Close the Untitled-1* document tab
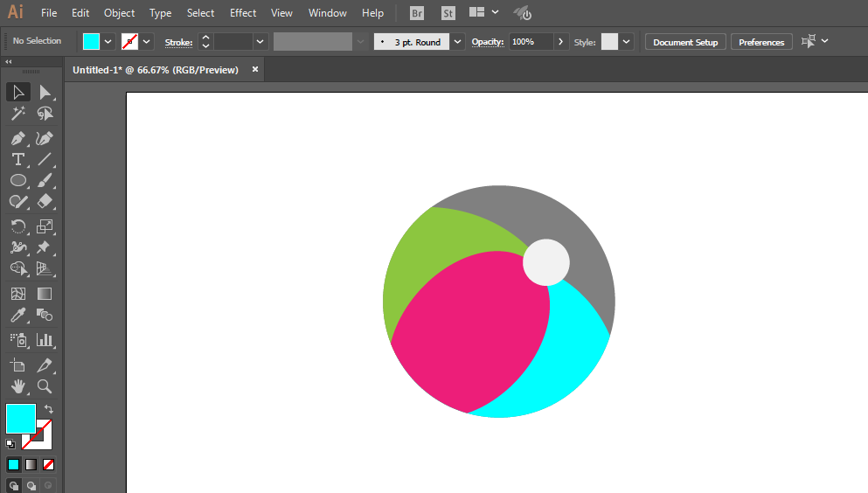Screen dimensions: 868x493 pos(255,69)
